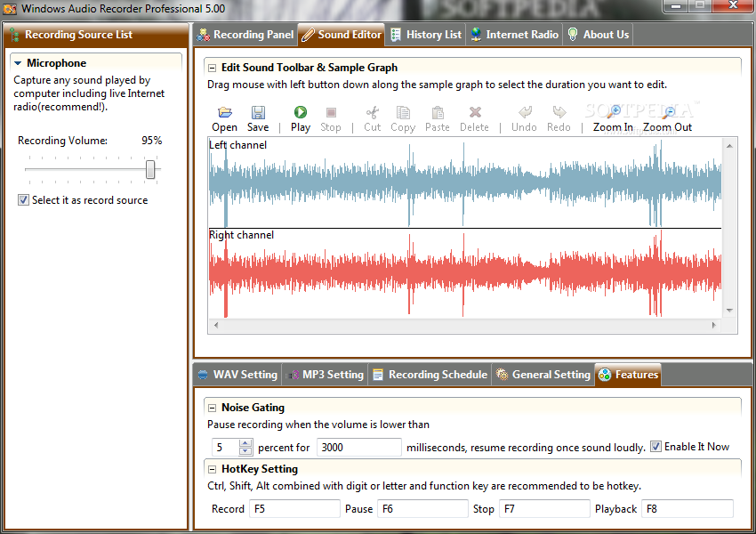This screenshot has height=534, width=756.
Task: Toggle the Enable It Now checkbox
Action: coord(655,447)
